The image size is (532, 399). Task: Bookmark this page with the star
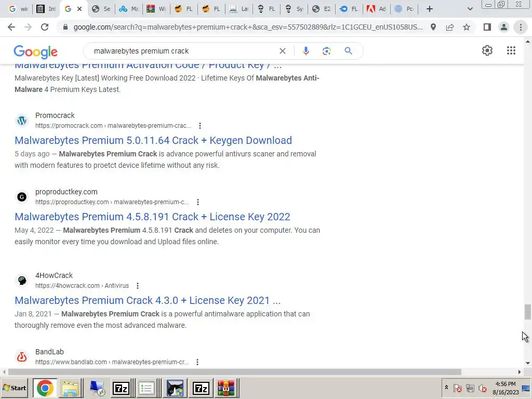coord(467,27)
